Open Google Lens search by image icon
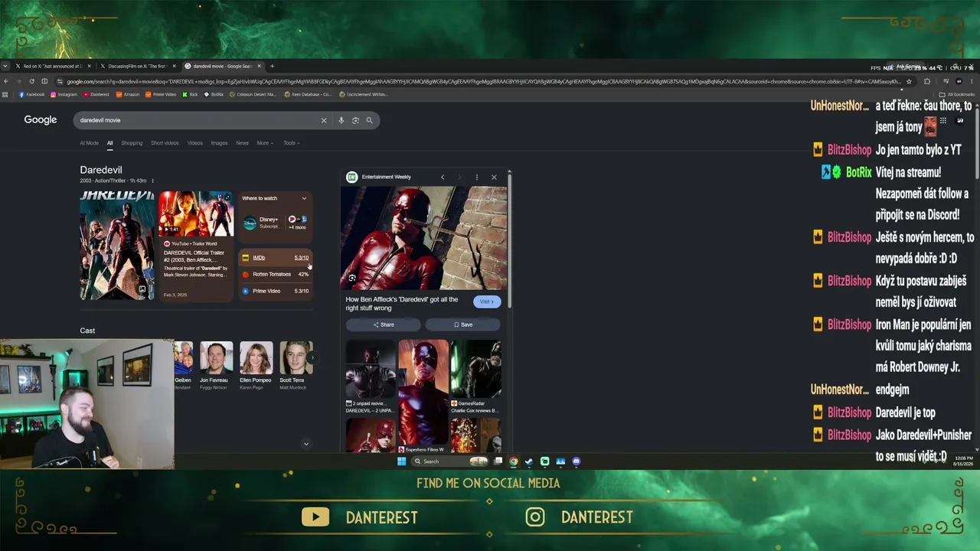 tap(355, 120)
